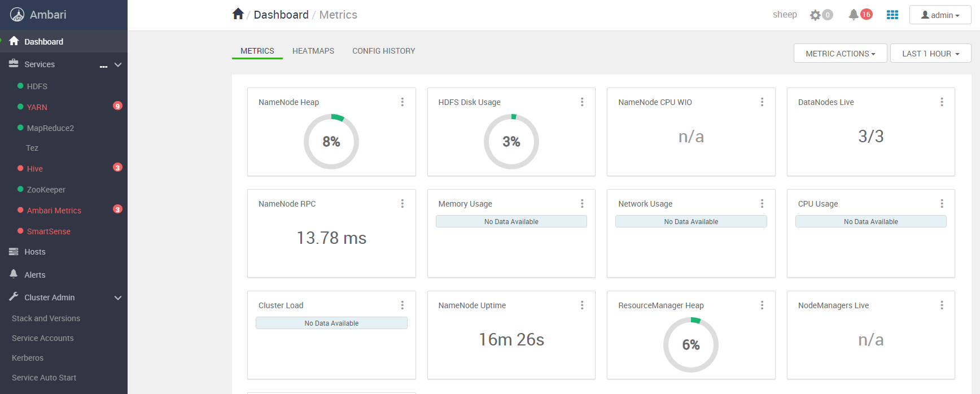The width and height of the screenshot is (980, 394).
Task: Click the NameNode Heap 8% gauge
Action: (331, 142)
